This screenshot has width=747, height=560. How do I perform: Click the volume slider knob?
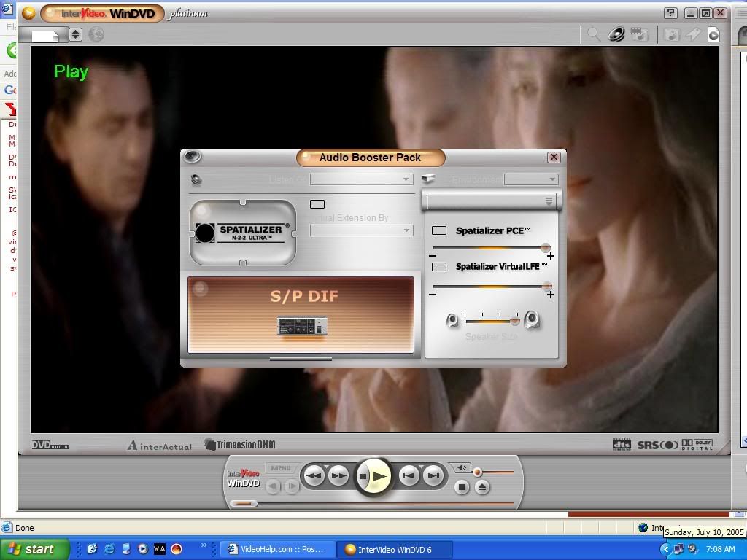[x=477, y=472]
